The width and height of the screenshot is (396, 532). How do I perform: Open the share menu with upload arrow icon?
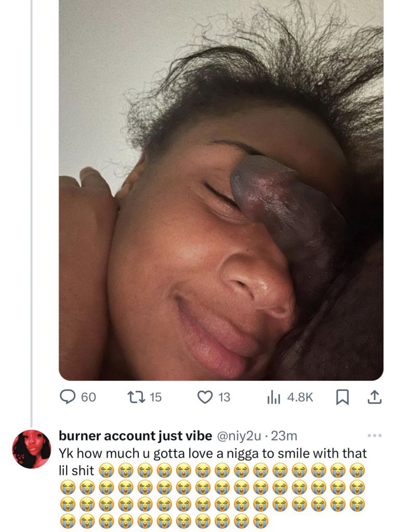(x=374, y=397)
